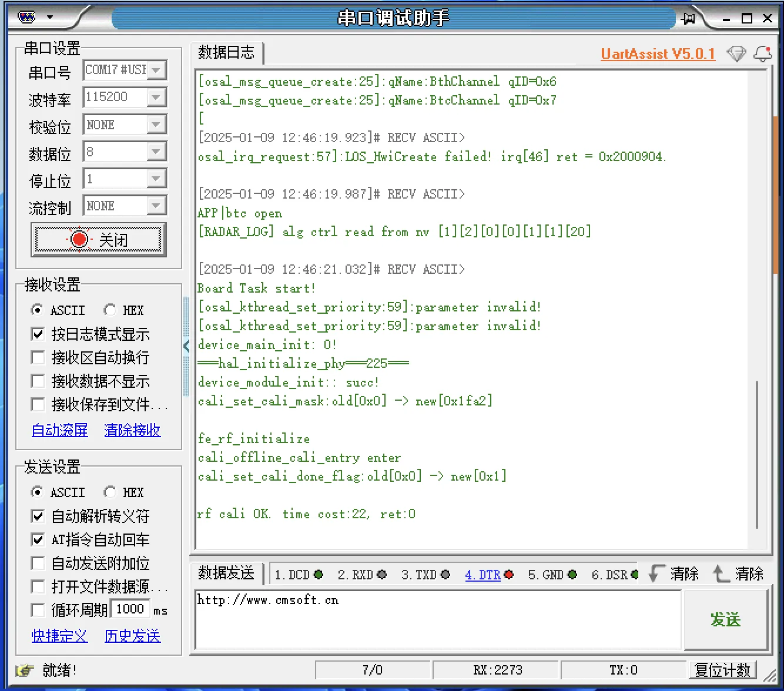Toggle AT指令自动回车 checkbox
The height and width of the screenshot is (691, 784).
(38, 539)
